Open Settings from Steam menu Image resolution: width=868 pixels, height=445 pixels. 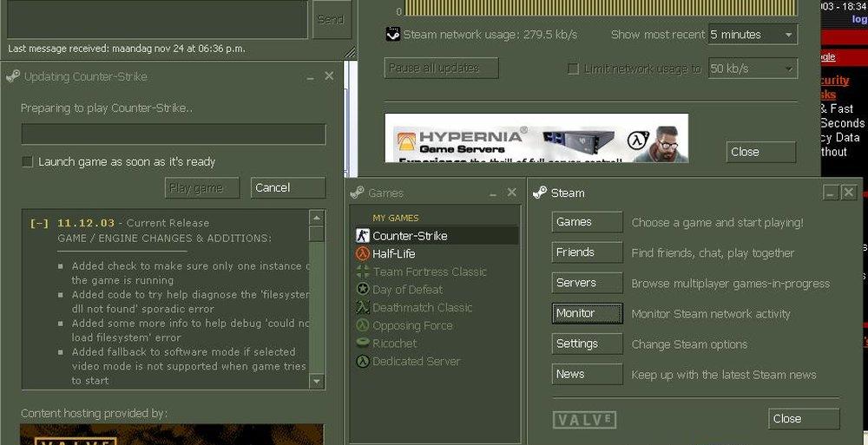coord(588,344)
